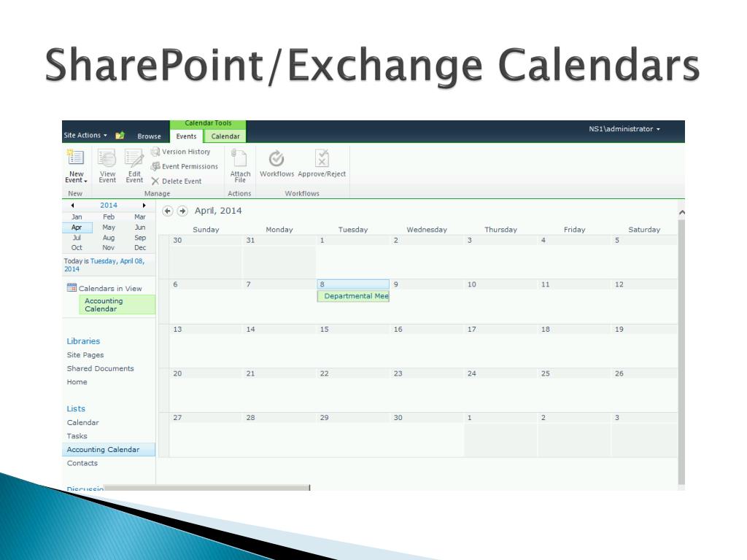
Task: Select Mar in the month picker
Action: click(139, 217)
